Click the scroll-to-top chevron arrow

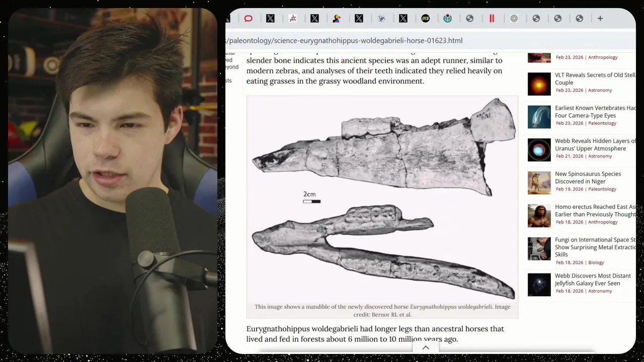point(426,347)
